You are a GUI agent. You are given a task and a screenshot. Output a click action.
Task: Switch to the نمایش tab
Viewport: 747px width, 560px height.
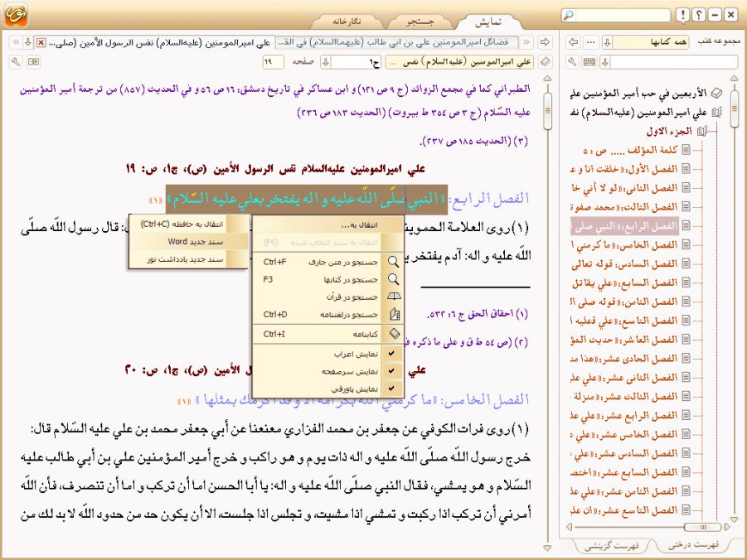click(x=489, y=22)
